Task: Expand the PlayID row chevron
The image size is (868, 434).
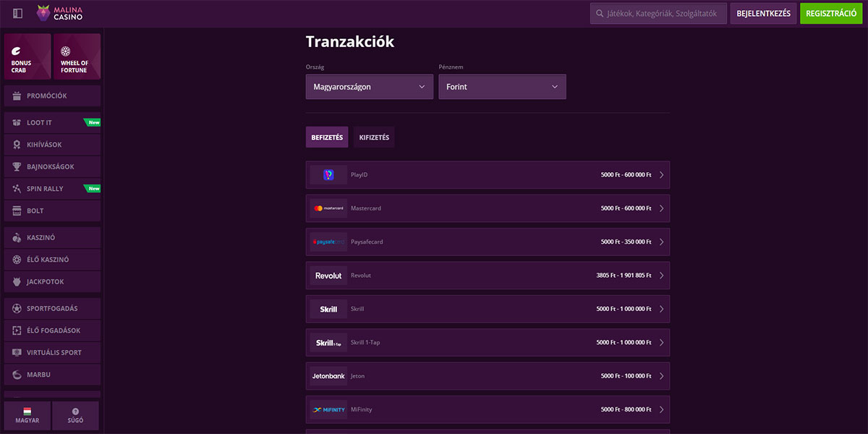Action: pyautogui.click(x=661, y=175)
